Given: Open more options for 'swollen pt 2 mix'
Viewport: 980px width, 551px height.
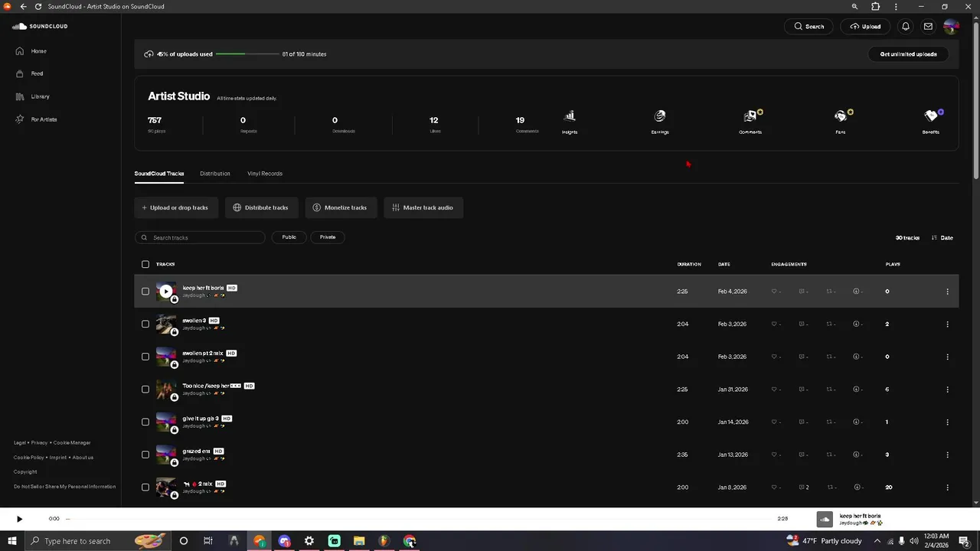Looking at the screenshot, I should point(947,357).
